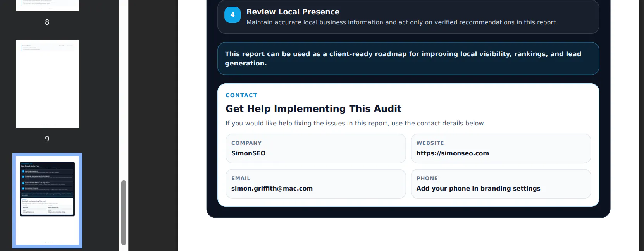
Task: Click the CONTACT section label
Action: point(241,95)
